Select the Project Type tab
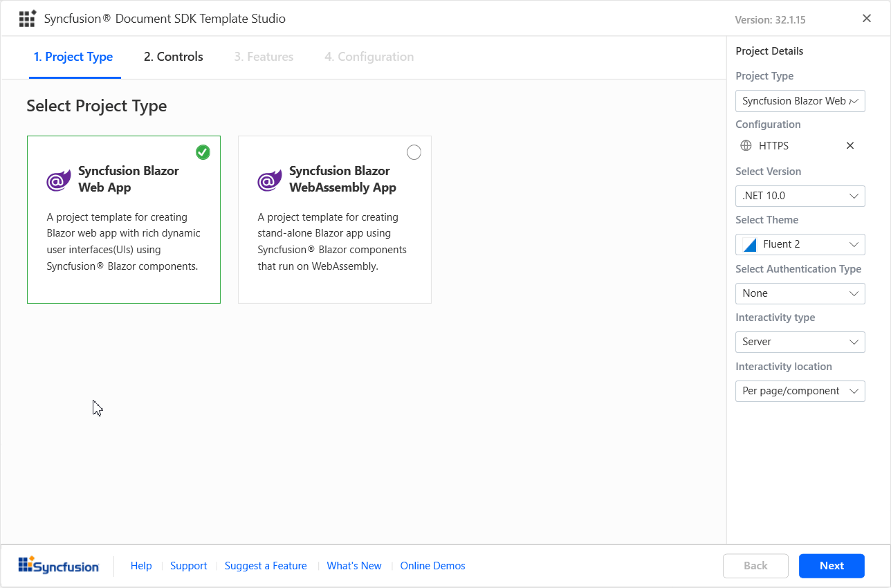Viewport: 891px width, 588px height. click(73, 57)
